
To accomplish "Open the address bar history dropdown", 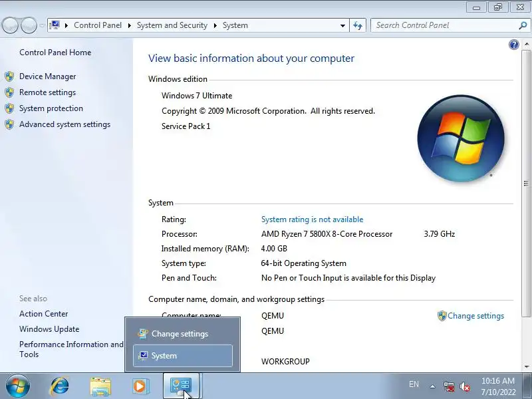I will click(x=342, y=25).
